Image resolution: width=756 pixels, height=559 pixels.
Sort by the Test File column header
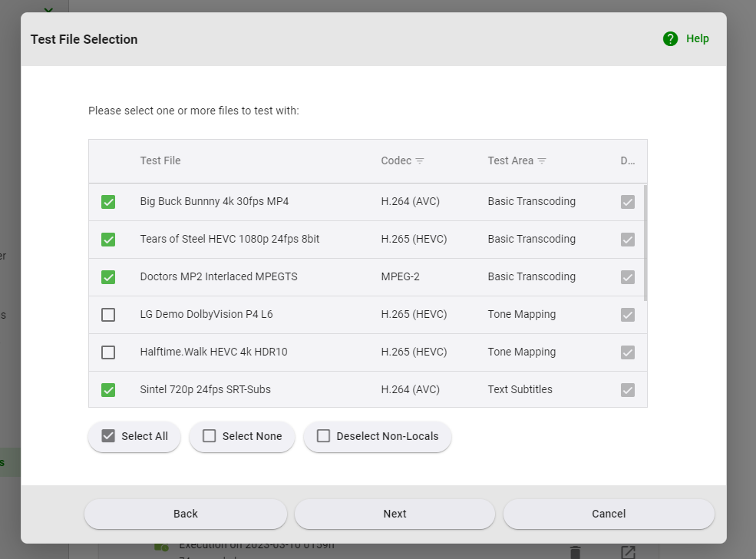(160, 160)
